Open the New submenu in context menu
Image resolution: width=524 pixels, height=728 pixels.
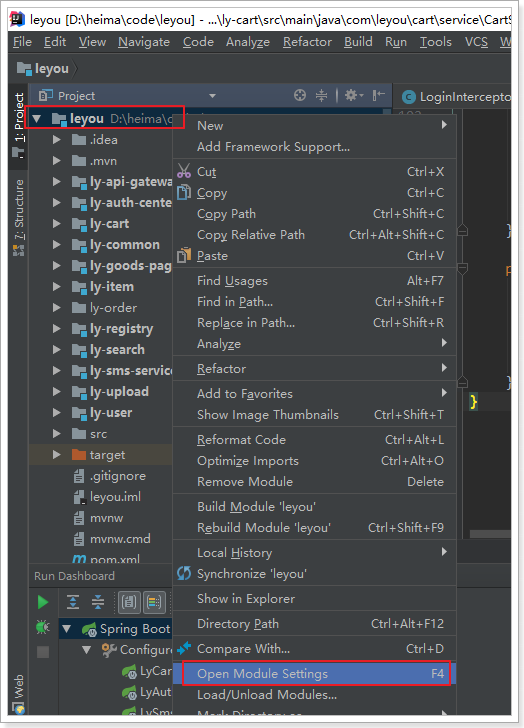click(x=315, y=125)
